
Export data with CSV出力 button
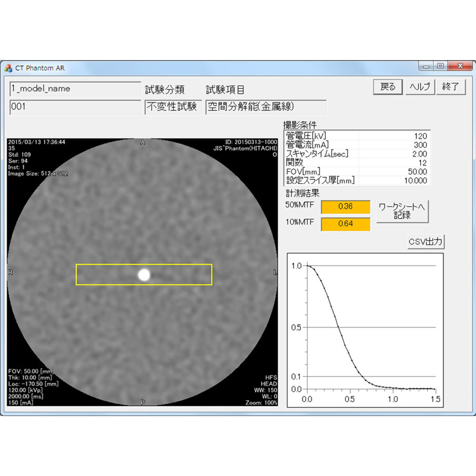click(426, 242)
